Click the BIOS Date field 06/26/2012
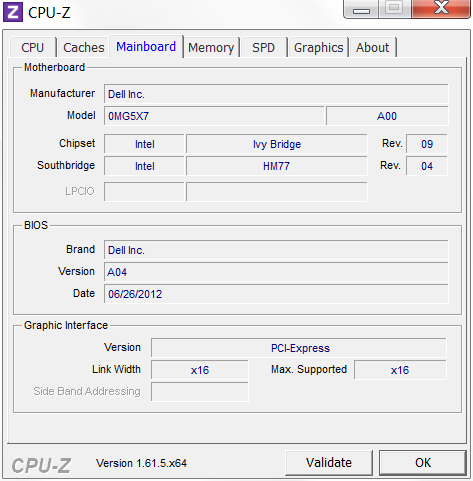 (276, 294)
